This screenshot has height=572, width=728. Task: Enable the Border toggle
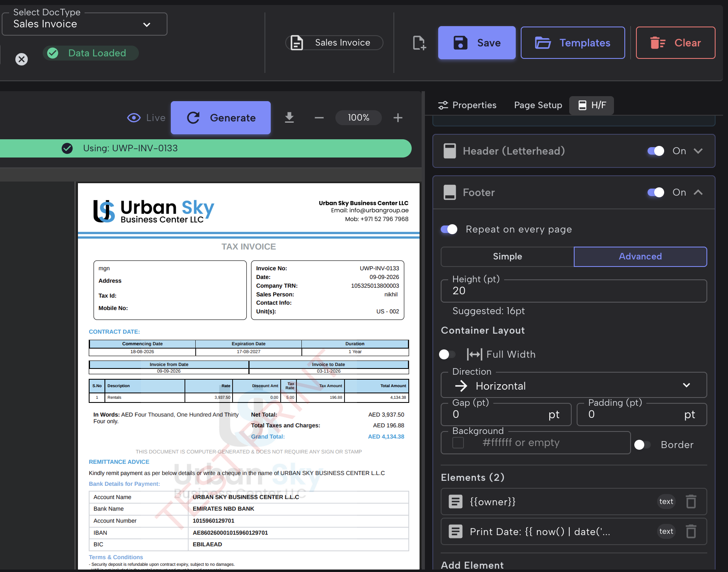click(643, 445)
